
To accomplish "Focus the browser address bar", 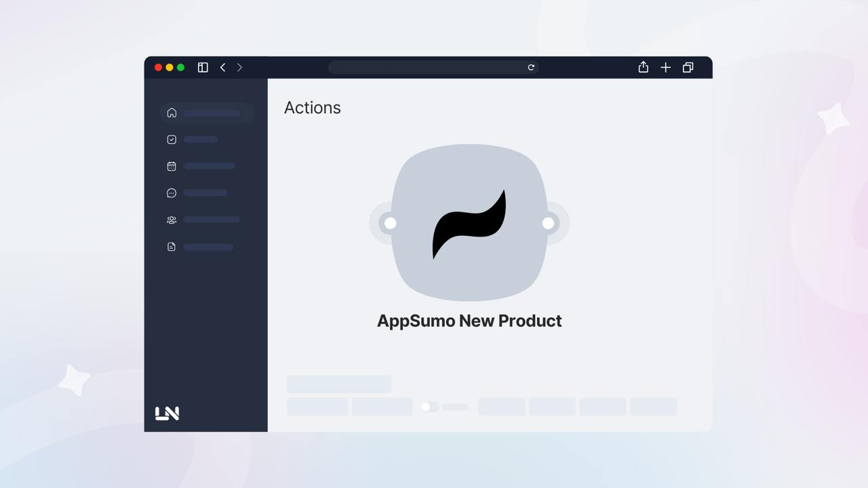I will point(433,67).
